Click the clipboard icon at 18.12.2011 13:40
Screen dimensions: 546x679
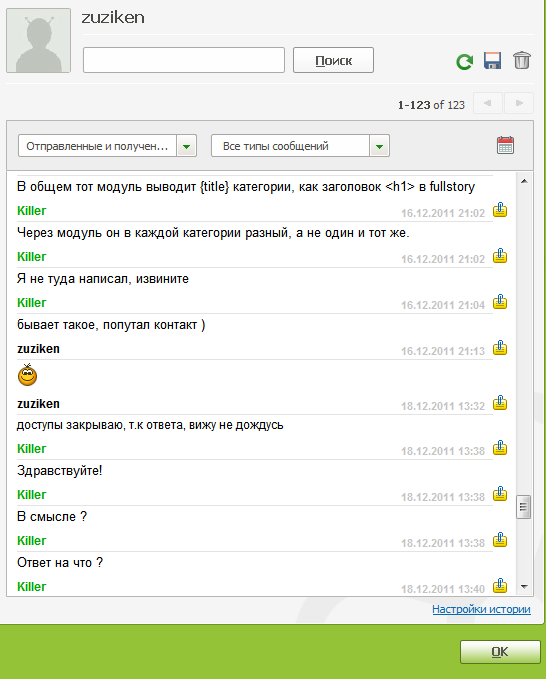pos(500,585)
